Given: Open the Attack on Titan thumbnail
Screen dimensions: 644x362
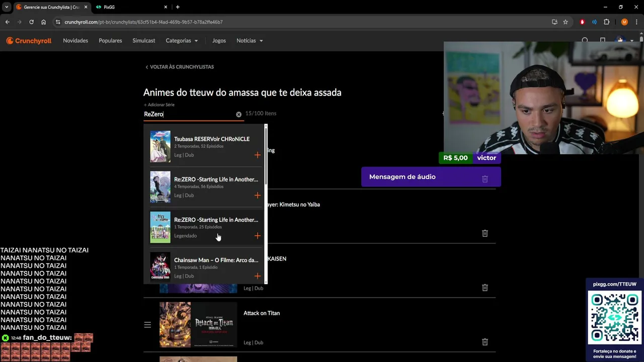Looking at the screenshot, I should click(198, 325).
